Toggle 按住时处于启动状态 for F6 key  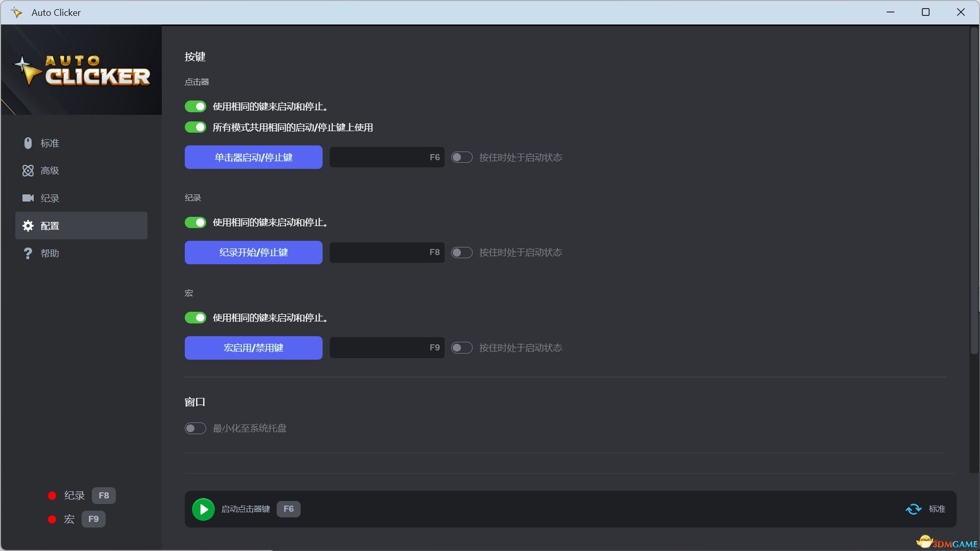(461, 157)
